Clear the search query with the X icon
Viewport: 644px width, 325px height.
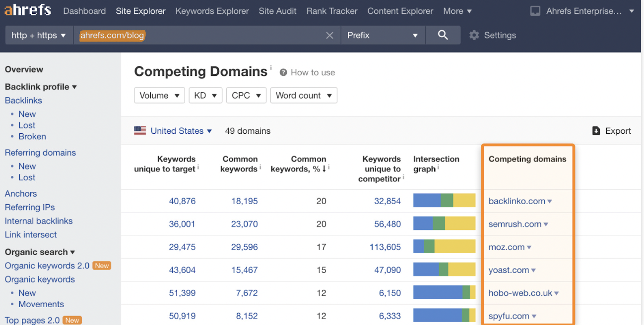click(329, 35)
